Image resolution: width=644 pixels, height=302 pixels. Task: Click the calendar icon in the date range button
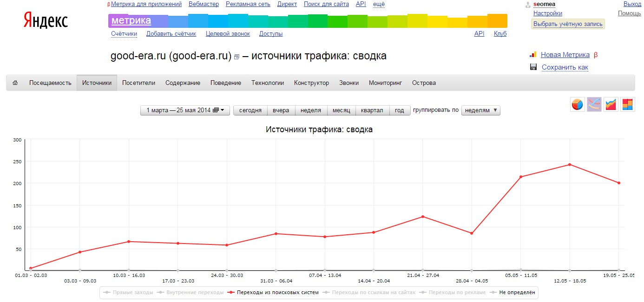(216, 110)
